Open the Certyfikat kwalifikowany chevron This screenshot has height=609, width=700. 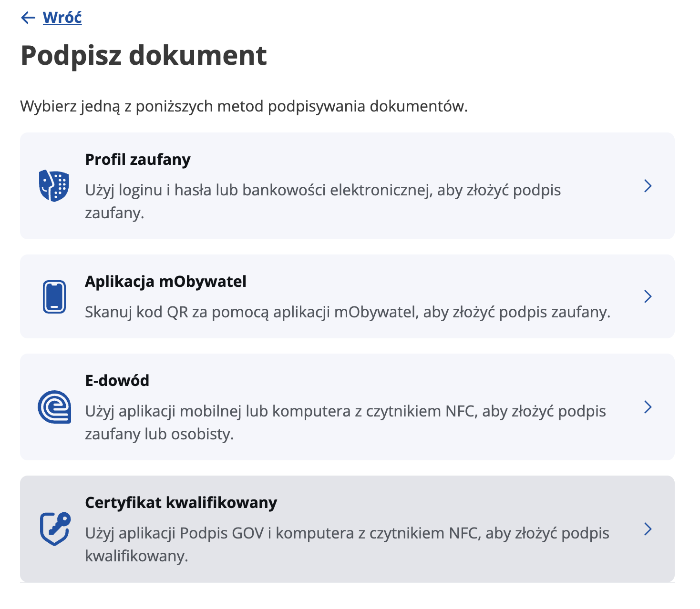[x=648, y=529]
